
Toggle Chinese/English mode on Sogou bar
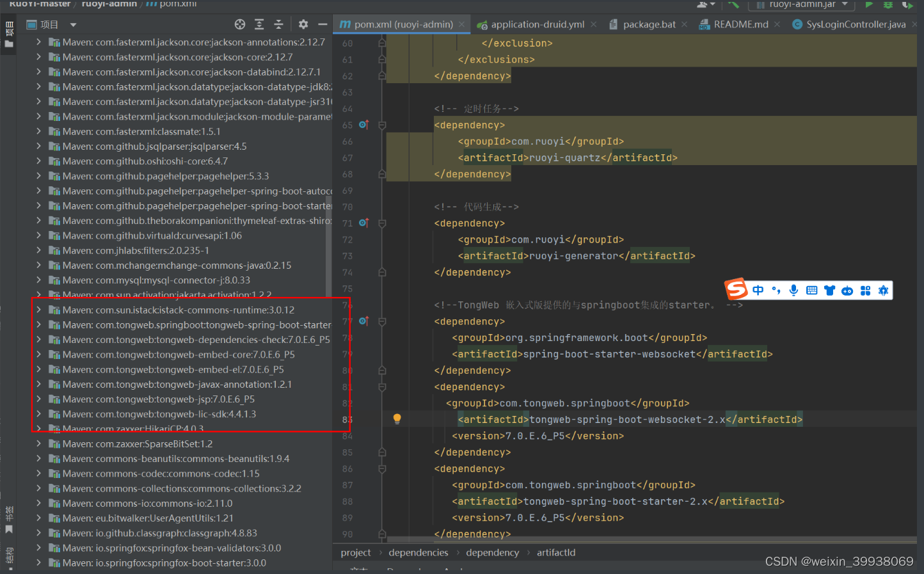click(758, 291)
